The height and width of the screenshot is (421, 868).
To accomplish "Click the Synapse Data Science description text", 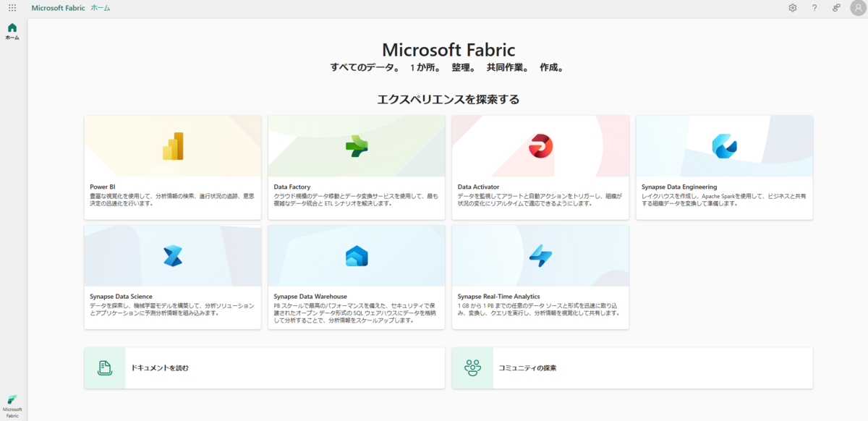I will (x=172, y=309).
